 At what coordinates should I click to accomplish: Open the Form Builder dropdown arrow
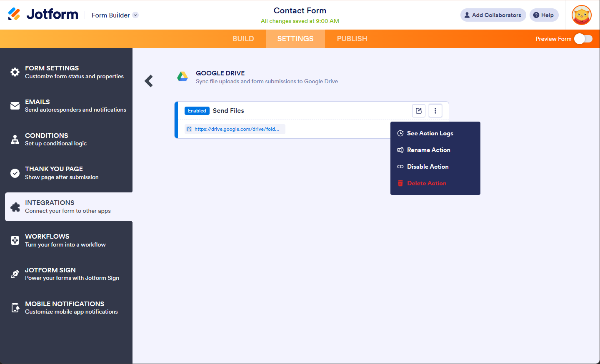click(135, 15)
